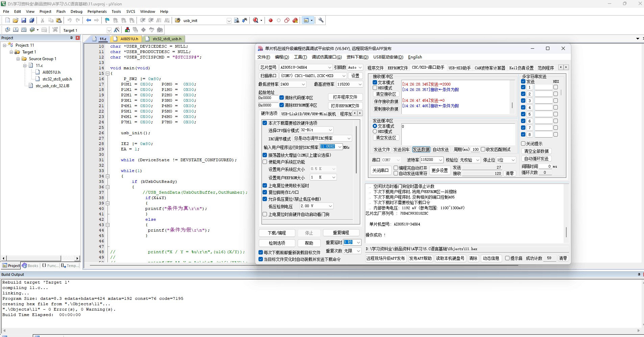Switch to the EEPROM文件 tab

tap(398, 68)
